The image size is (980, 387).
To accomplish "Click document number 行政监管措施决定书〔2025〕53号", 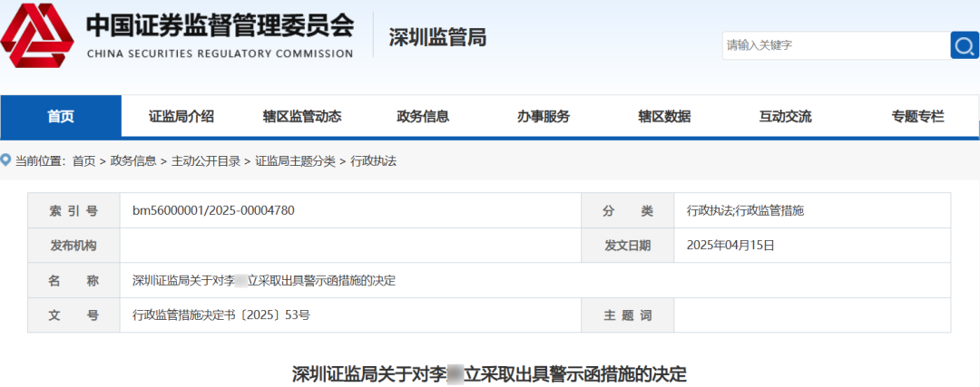I will click(x=221, y=315).
